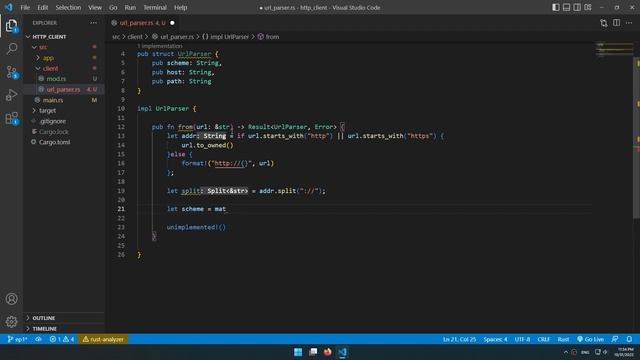Open the Manage gear icon
This screenshot has width=640, height=360.
(11, 322)
